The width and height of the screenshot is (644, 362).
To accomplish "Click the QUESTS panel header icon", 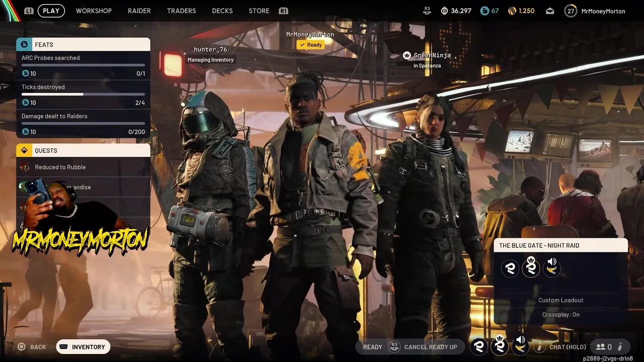I will (x=24, y=150).
